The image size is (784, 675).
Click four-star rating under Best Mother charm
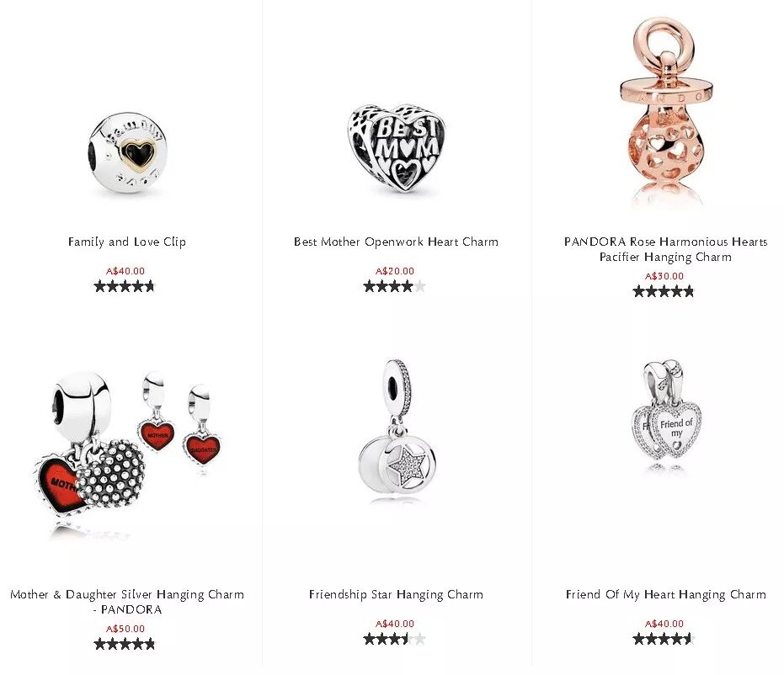coord(394,286)
